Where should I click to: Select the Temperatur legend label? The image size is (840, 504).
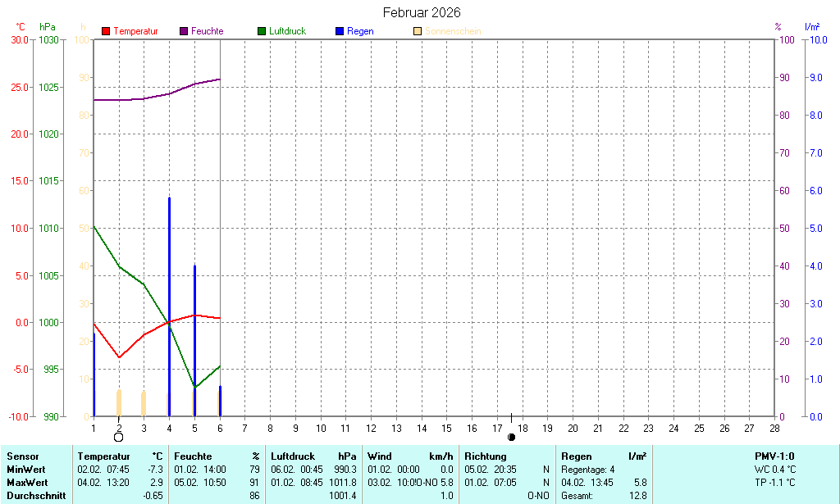(135, 31)
